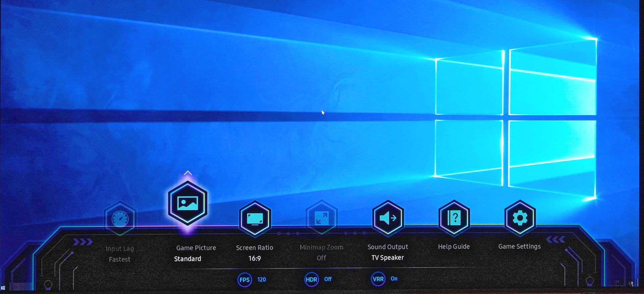
Task: Click the Input Lag label
Action: pyautogui.click(x=120, y=249)
